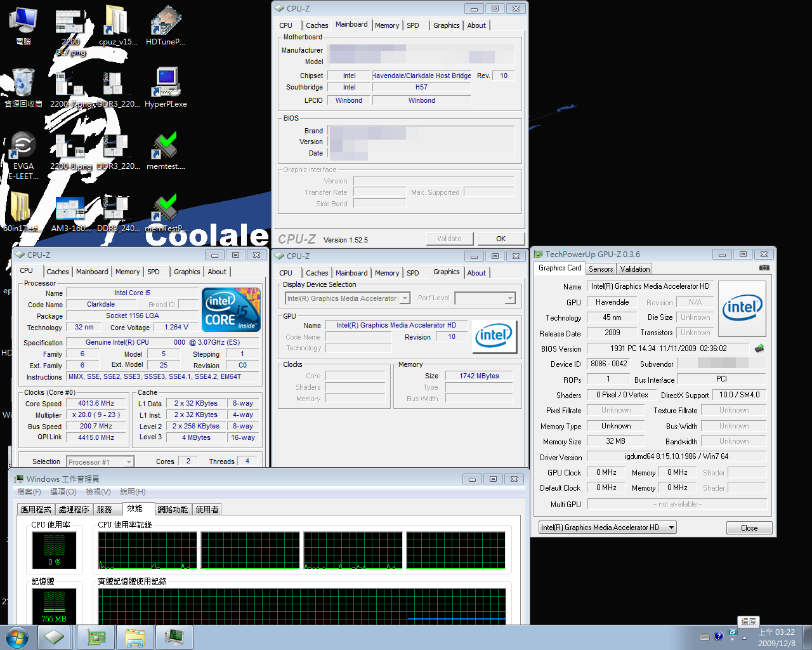Switch to 使用者 tab in Task Manager

[207, 509]
